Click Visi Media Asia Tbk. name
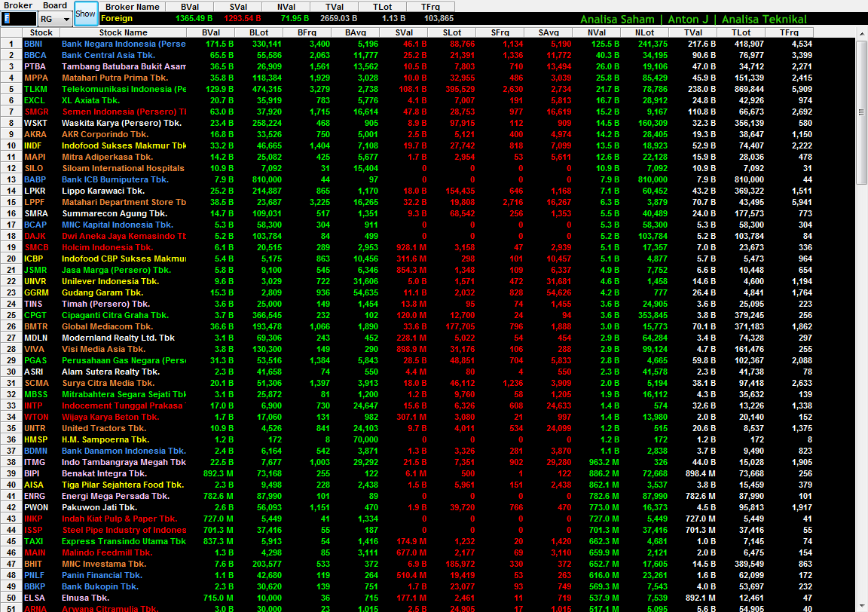Screen dimensions: 868x612 click(103, 350)
